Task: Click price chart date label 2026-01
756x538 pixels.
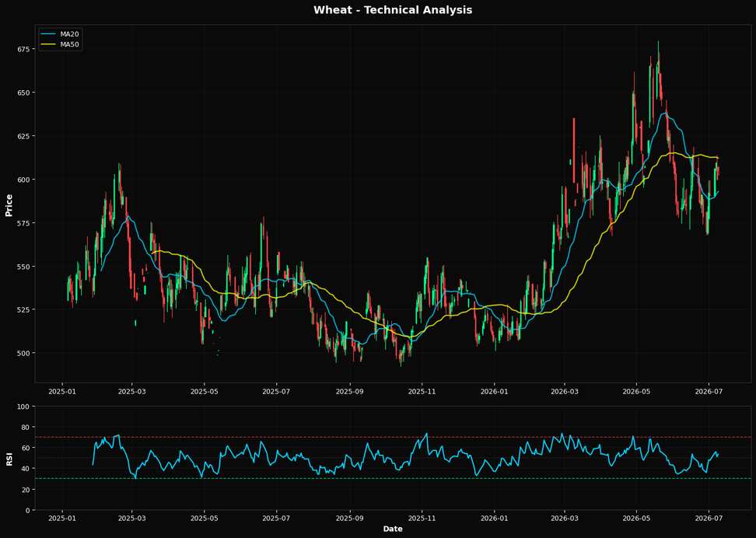Action: click(x=494, y=391)
